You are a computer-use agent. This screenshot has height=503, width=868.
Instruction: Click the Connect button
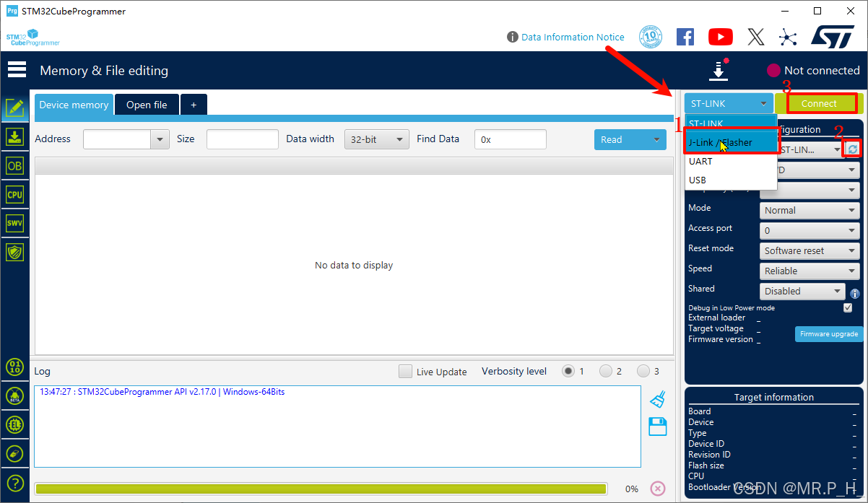click(x=819, y=103)
